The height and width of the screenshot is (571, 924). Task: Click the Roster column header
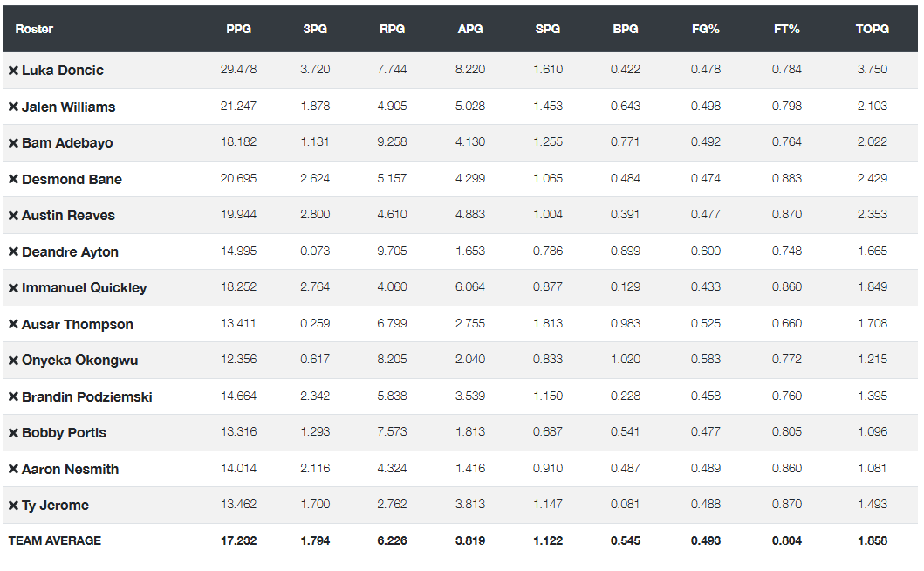click(x=34, y=29)
